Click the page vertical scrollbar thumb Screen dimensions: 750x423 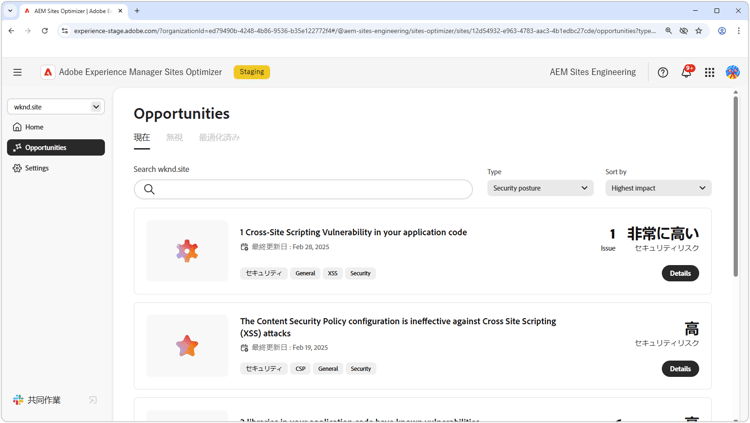(736, 186)
